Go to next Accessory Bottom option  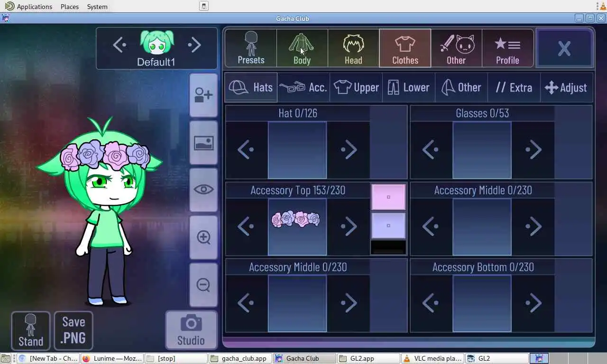pyautogui.click(x=533, y=303)
